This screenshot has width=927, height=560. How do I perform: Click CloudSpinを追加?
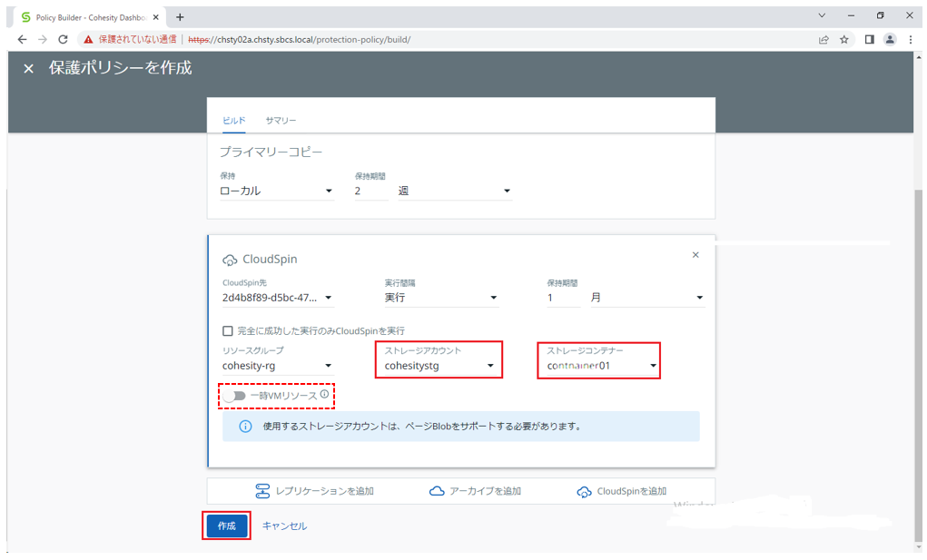click(622, 491)
